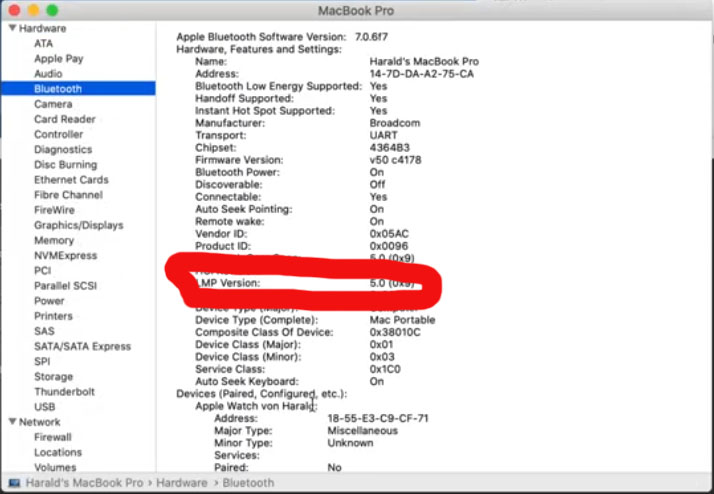
Task: Open the Printers entry
Action: [53, 316]
